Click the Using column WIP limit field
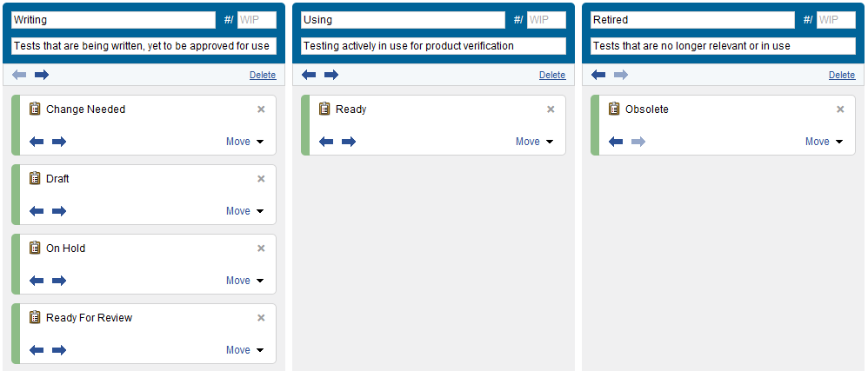 pos(546,20)
